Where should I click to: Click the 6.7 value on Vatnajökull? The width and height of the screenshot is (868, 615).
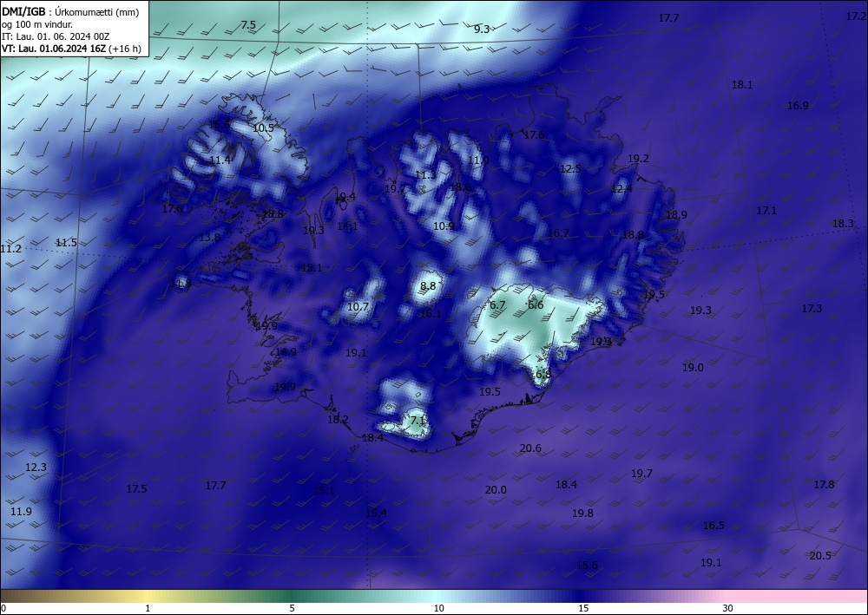(497, 304)
